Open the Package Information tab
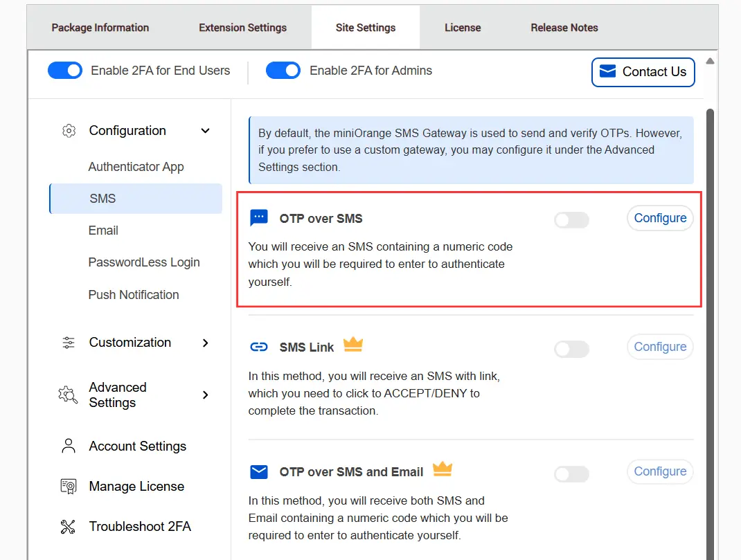The width and height of the screenshot is (741, 560). [100, 28]
